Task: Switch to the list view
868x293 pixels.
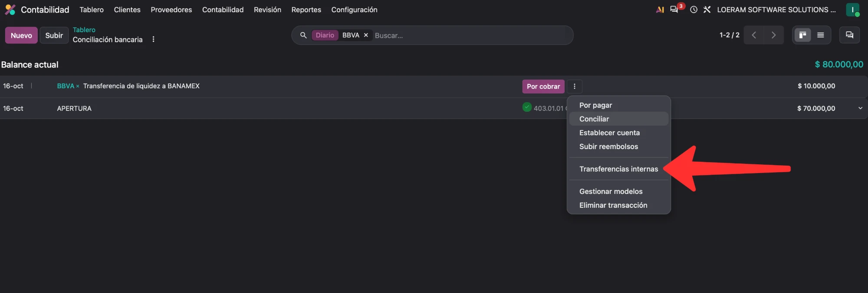Action: 820,35
